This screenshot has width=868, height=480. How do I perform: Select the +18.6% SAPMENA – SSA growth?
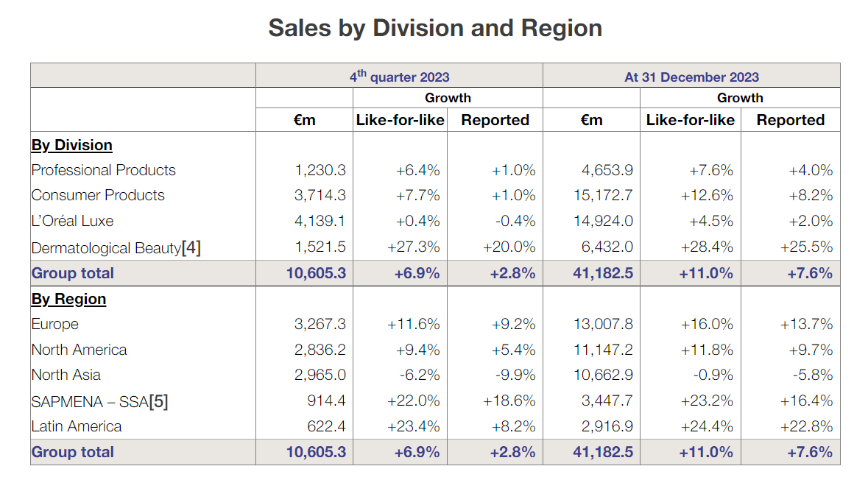pyautogui.click(x=509, y=400)
